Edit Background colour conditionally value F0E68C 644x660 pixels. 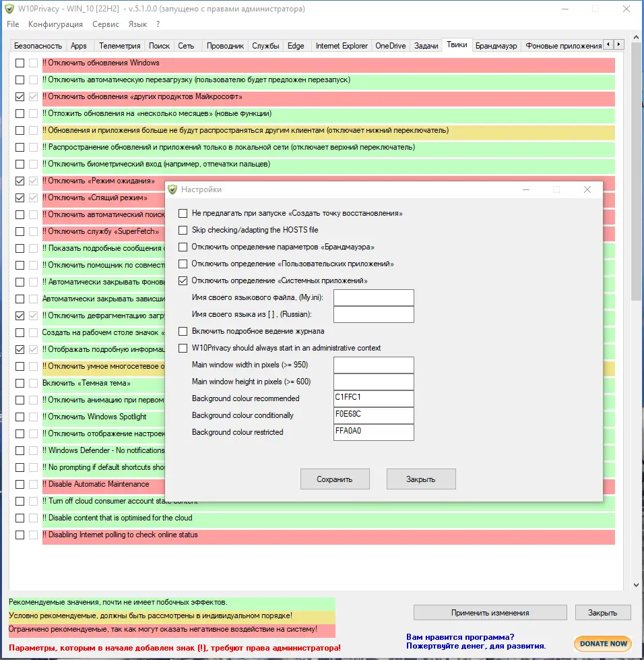373,415
